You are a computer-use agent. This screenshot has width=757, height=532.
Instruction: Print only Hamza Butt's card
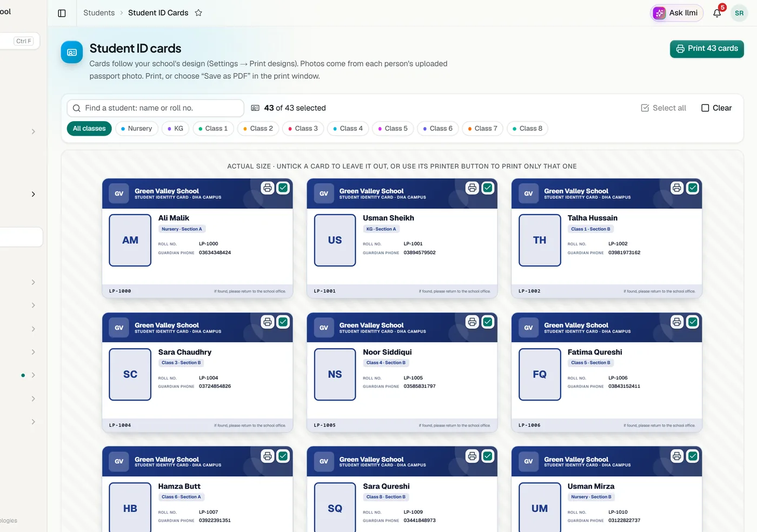coord(268,456)
